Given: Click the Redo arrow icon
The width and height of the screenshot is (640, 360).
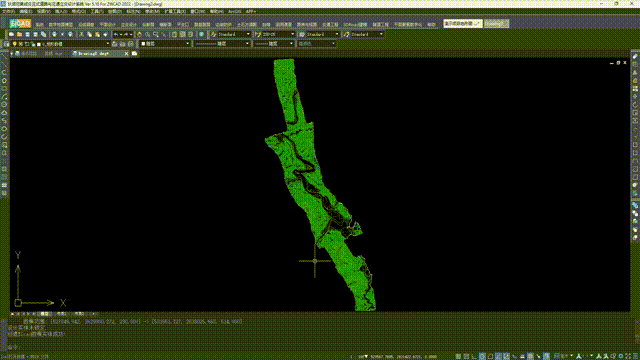Looking at the screenshot, I should [x=126, y=34].
